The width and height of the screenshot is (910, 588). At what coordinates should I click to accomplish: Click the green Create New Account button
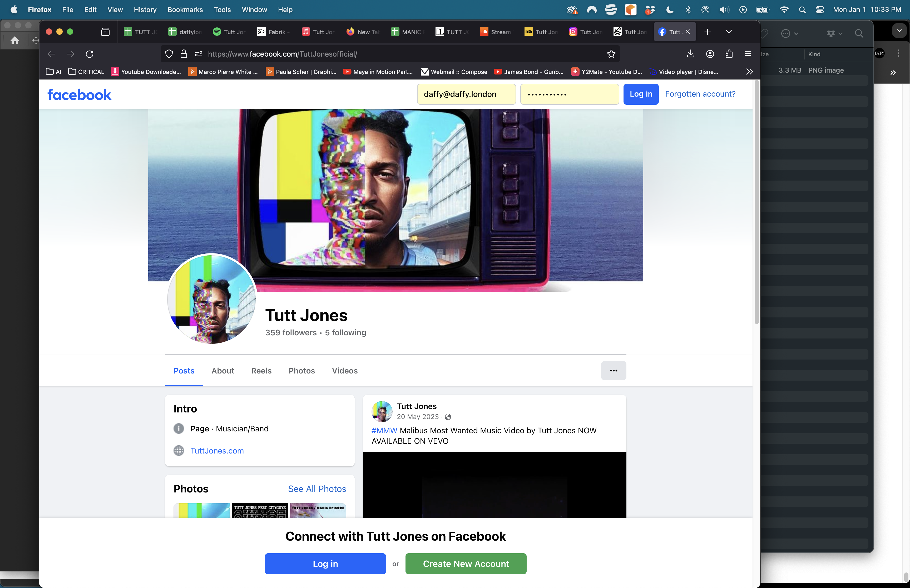click(466, 564)
